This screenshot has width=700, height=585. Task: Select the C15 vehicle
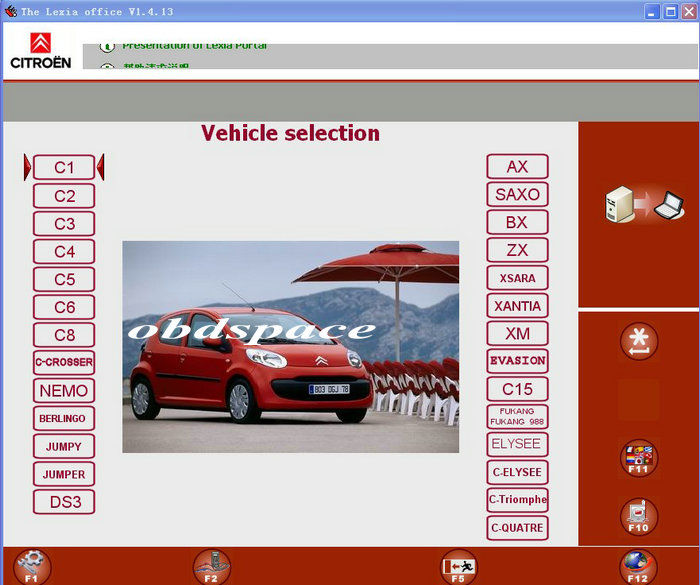517,389
